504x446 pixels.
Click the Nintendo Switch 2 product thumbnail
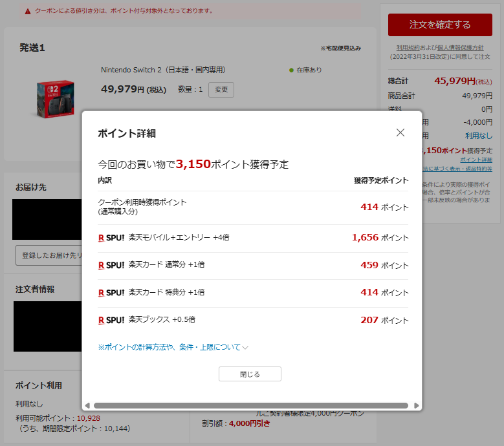click(x=56, y=99)
